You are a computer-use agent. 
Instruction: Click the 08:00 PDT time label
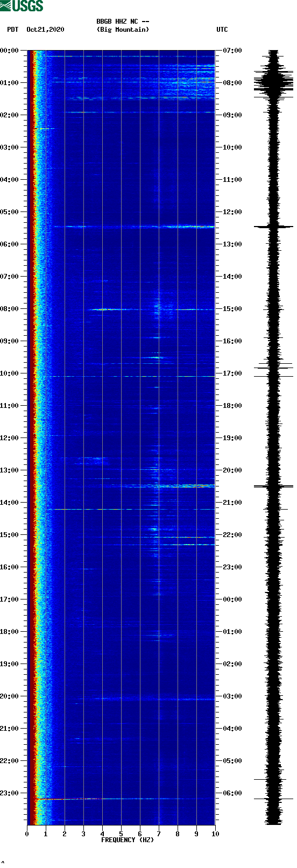[x=10, y=309]
